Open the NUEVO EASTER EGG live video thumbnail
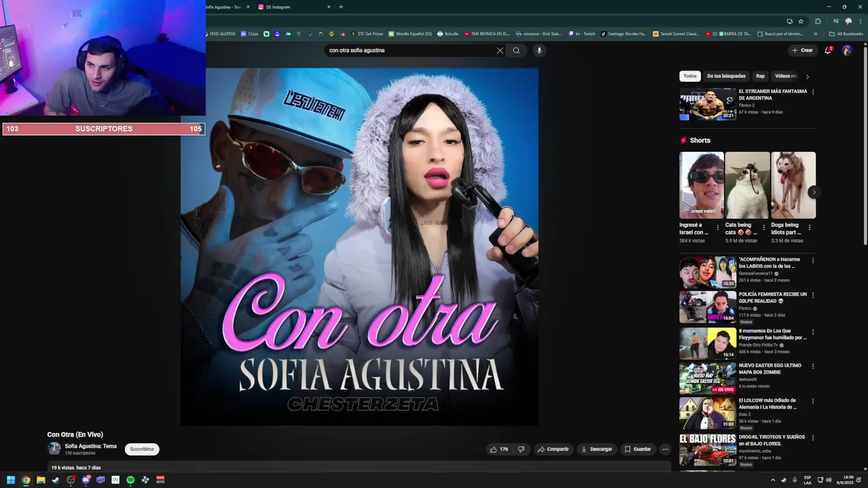The width and height of the screenshot is (868, 488). click(x=707, y=378)
